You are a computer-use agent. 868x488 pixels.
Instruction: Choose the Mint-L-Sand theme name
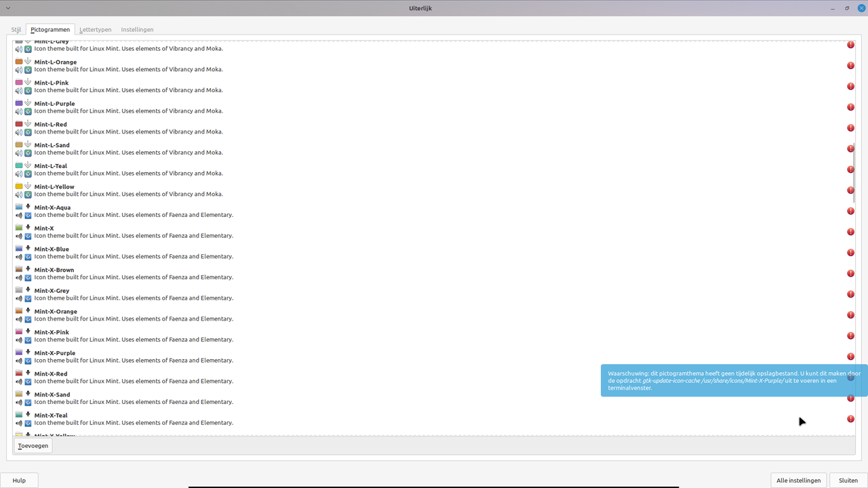tap(52, 145)
